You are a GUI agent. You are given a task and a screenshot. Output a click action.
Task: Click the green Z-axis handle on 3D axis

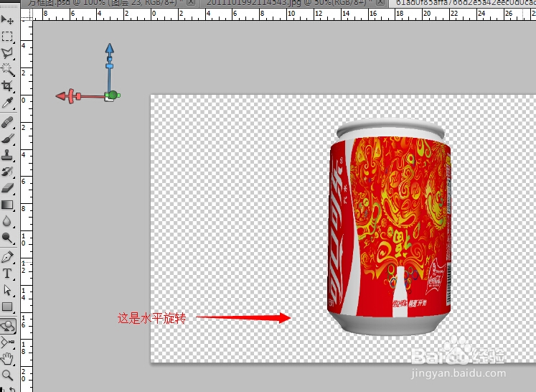pyautogui.click(x=114, y=95)
